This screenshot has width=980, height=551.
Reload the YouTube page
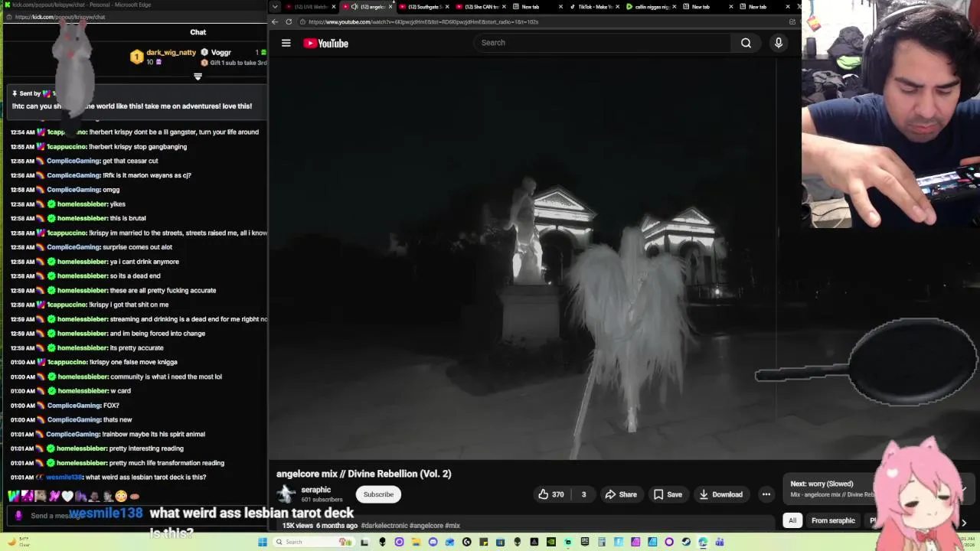point(289,21)
